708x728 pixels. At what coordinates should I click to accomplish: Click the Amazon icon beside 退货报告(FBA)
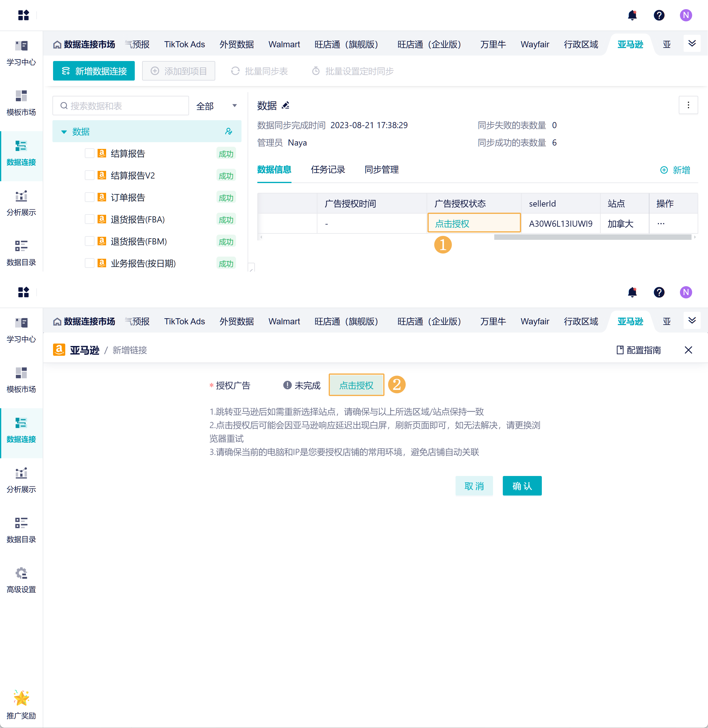click(x=102, y=219)
